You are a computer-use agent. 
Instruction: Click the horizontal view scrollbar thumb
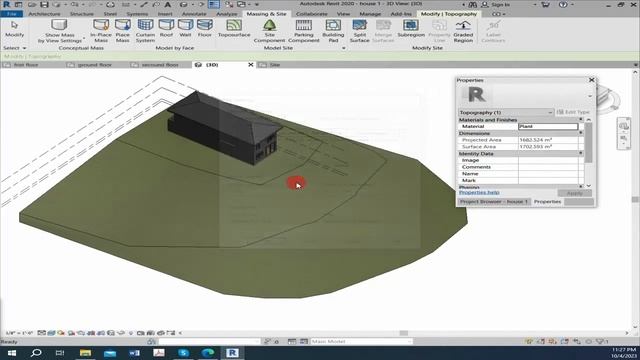pyautogui.click(x=403, y=333)
